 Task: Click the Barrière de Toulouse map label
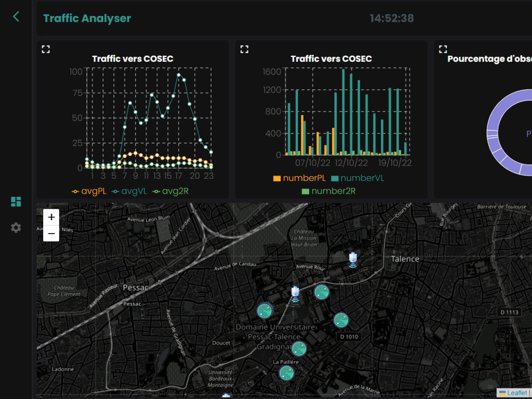(502, 206)
